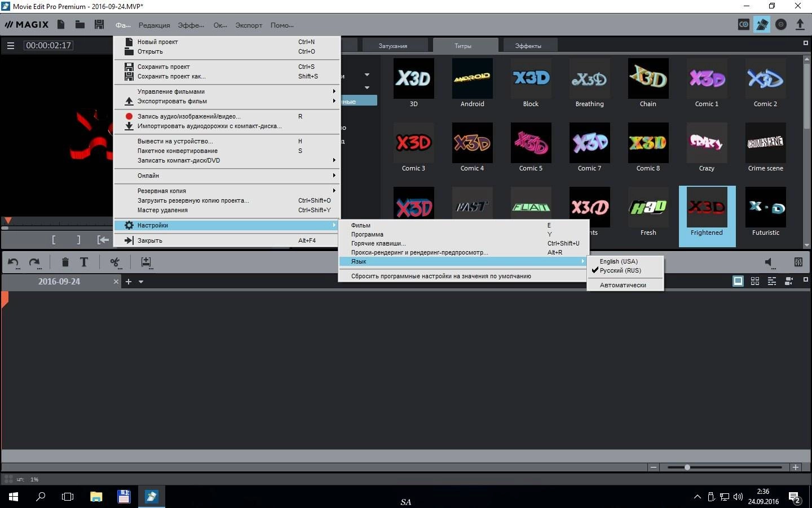Choose Сохранить проект как menu entry
Screen dimensions: 812x508
point(227,76)
